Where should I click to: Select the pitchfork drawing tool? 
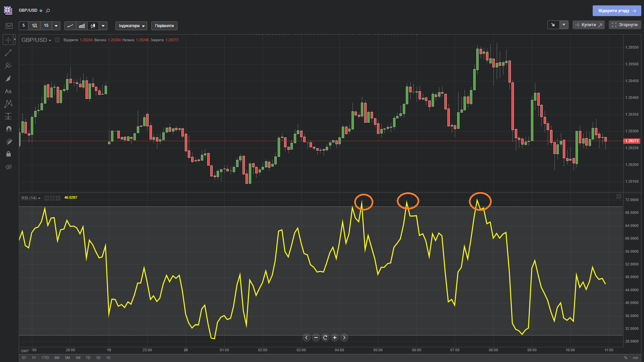(x=8, y=66)
